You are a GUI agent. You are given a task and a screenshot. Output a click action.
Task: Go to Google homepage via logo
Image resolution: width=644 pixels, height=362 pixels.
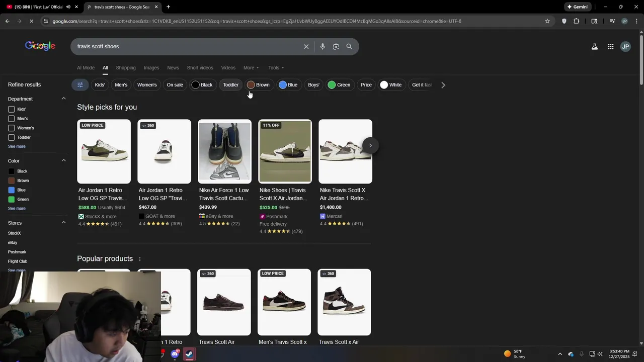pos(40,46)
